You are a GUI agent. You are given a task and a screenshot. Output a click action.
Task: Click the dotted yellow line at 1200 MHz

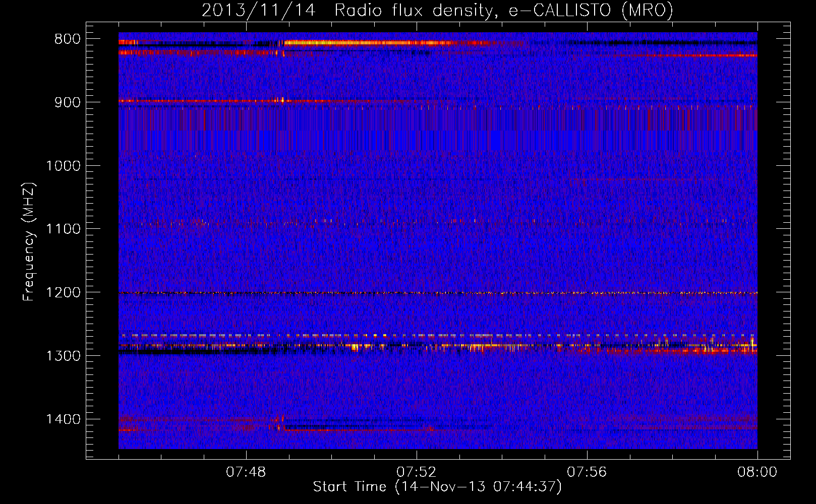point(438,293)
